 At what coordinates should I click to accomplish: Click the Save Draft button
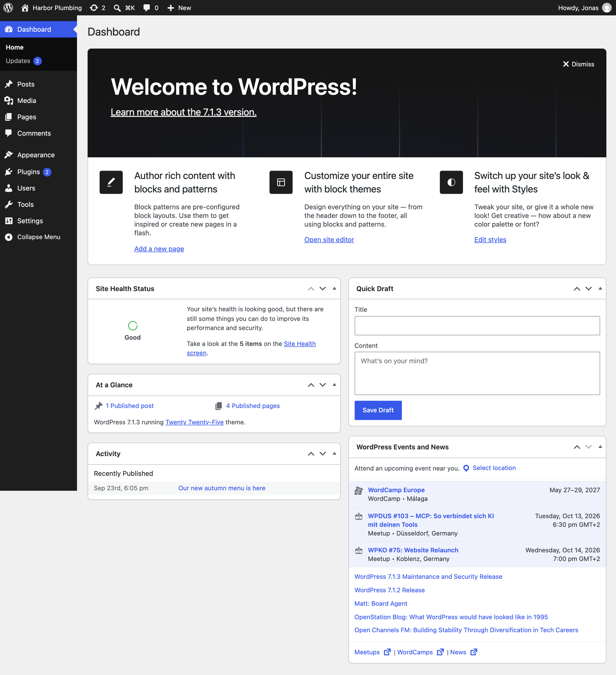378,410
